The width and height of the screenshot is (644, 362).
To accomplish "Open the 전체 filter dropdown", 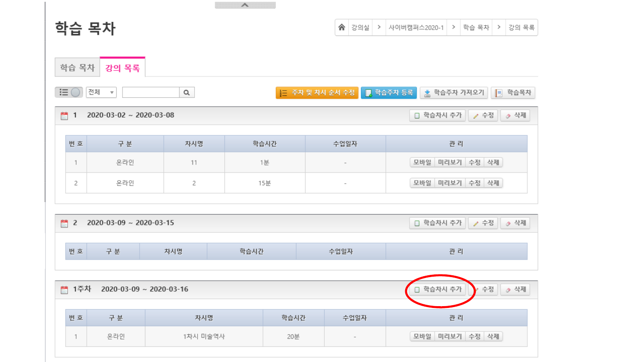I will 101,93.
